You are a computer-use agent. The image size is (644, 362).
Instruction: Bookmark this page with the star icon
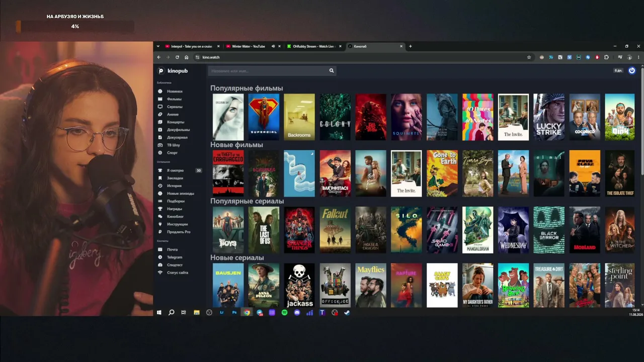point(529,57)
